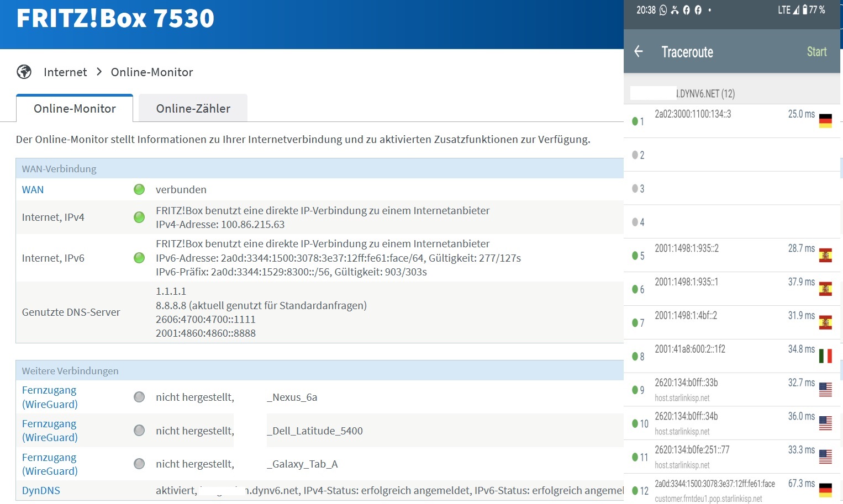Click breadcrumb chevron between Internet and Online-Monitor

pos(99,72)
